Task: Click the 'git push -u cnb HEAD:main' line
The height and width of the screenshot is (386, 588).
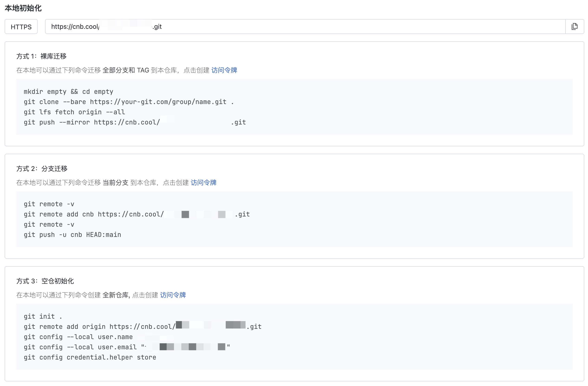Action: click(72, 235)
